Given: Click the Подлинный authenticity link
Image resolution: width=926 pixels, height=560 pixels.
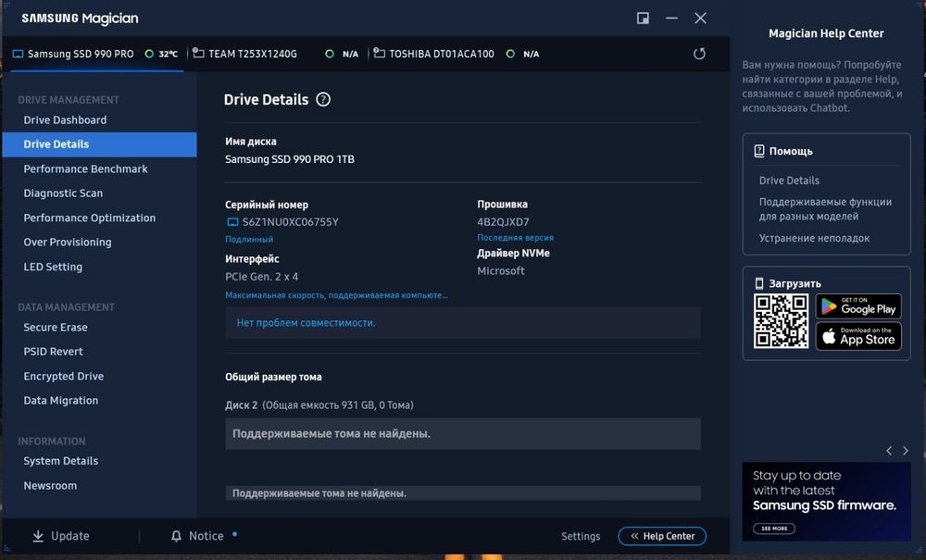Looking at the screenshot, I should click(249, 239).
